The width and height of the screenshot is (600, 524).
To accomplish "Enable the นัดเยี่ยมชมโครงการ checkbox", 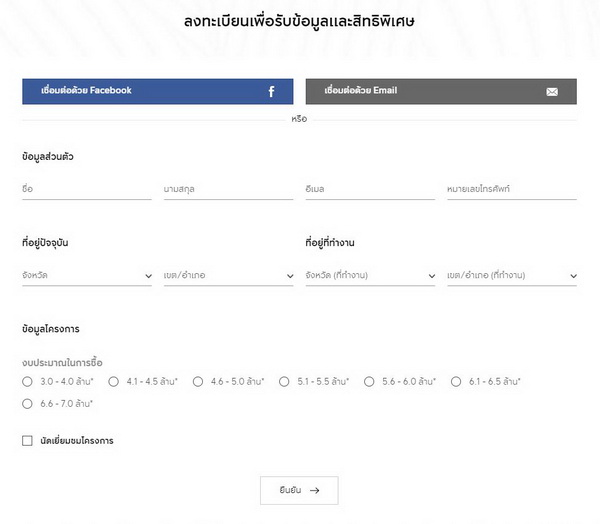I will (x=27, y=440).
